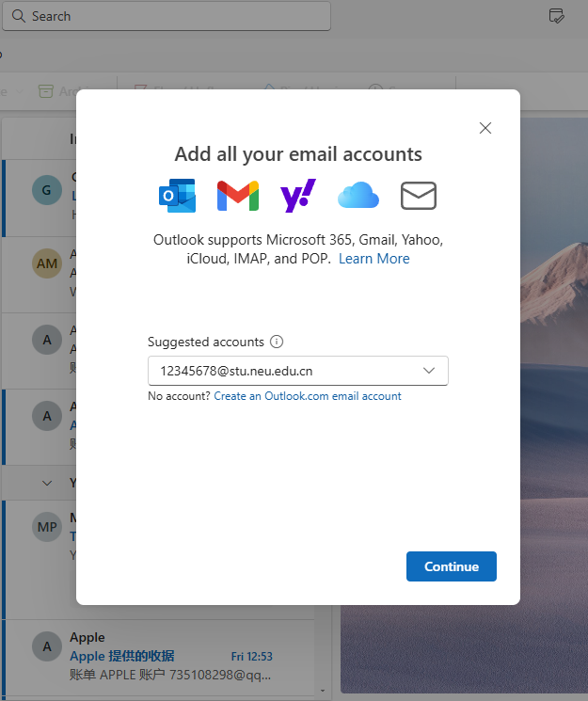Click the Outlook logo icon

pos(177,196)
